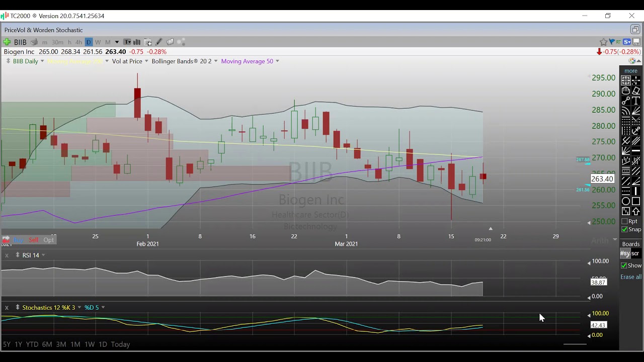Screen dimensions: 644x362
Task: Click the blue flag icon
Action: [612, 42]
